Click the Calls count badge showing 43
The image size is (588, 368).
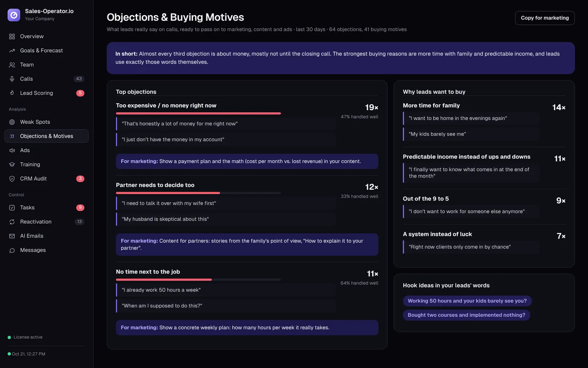[79, 79]
